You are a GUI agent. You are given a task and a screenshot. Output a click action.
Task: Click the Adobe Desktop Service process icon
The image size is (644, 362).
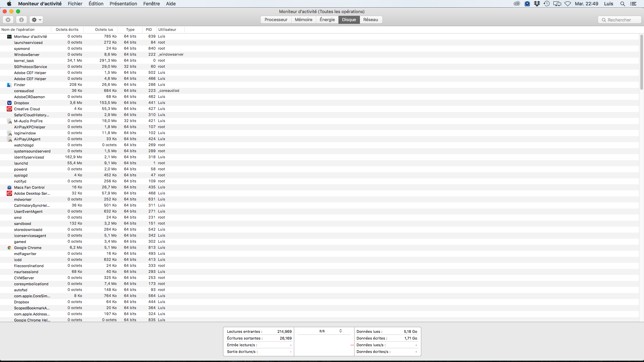(9, 193)
